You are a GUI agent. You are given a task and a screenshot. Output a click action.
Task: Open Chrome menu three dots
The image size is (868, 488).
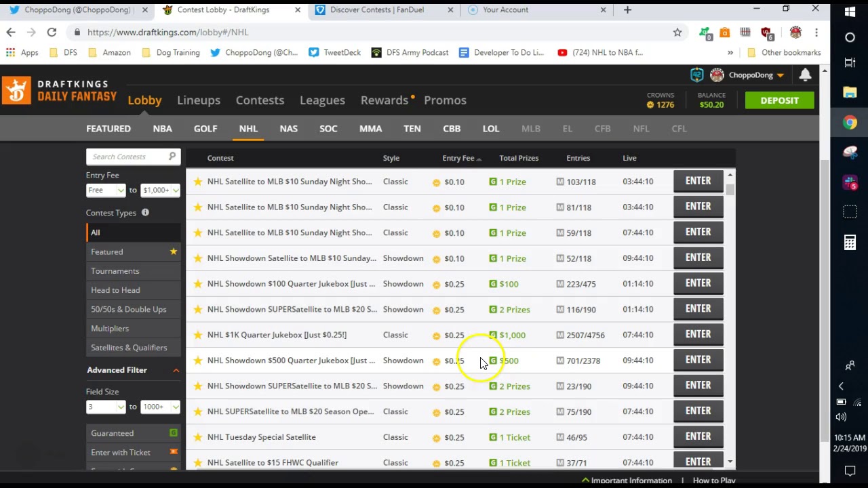click(816, 33)
